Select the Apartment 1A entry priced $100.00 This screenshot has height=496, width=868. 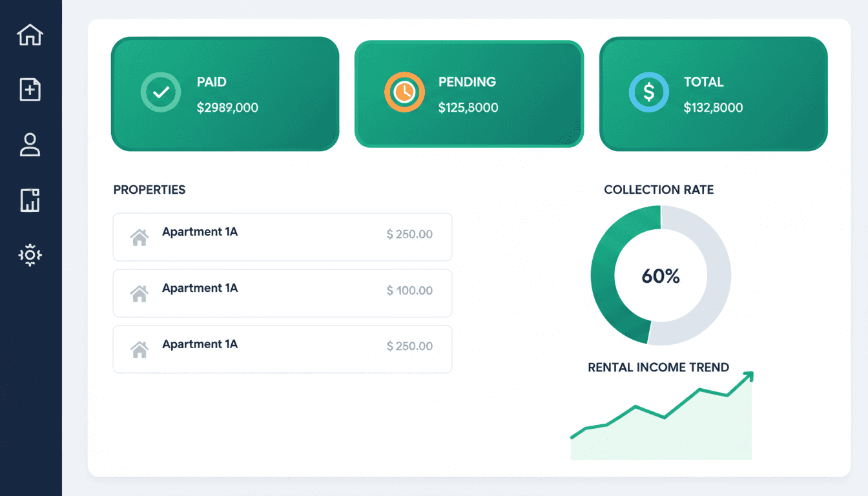[x=282, y=293]
